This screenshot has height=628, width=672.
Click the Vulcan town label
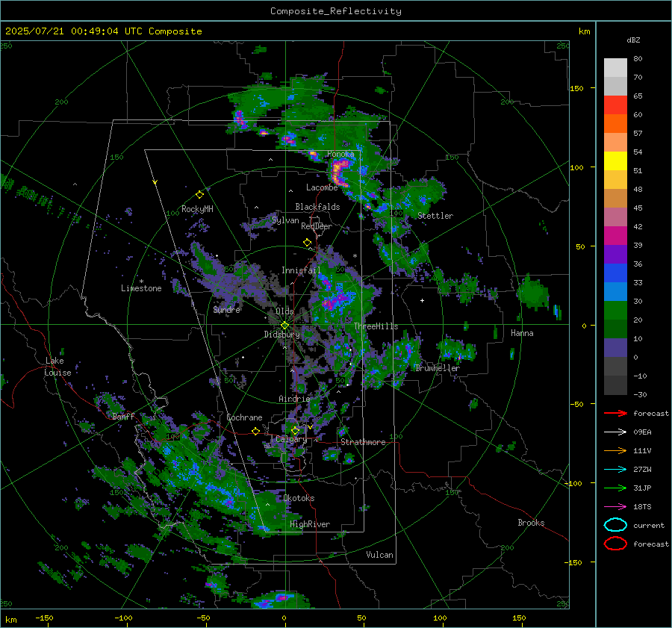pyautogui.click(x=379, y=555)
